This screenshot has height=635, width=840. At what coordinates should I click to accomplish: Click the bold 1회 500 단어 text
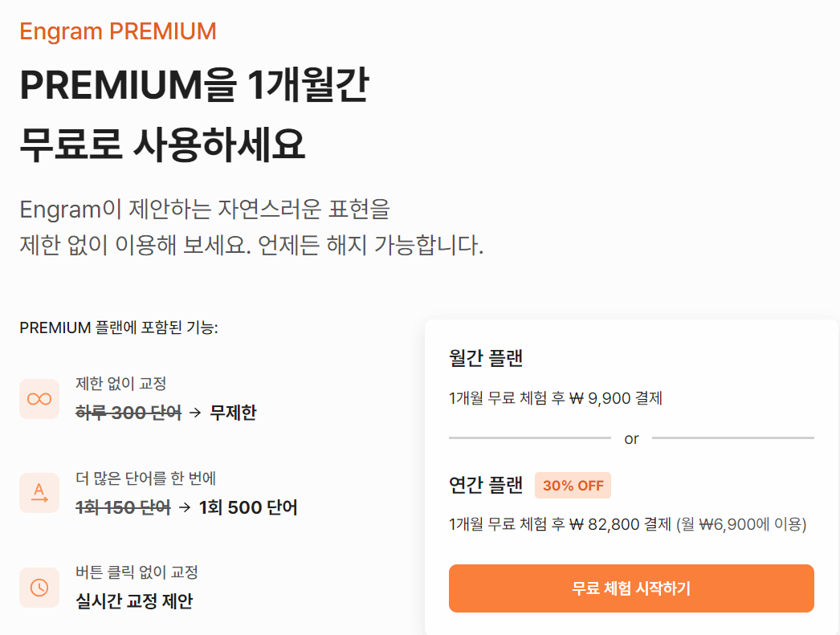[248, 507]
